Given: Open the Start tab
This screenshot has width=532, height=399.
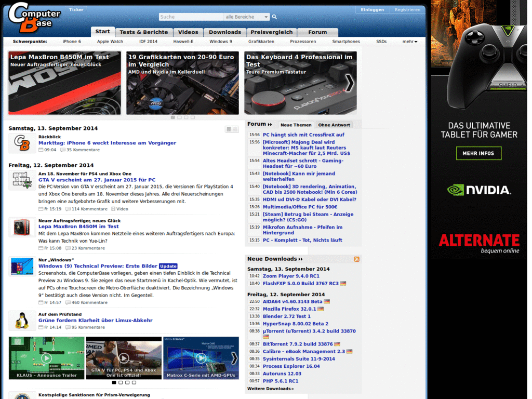Looking at the screenshot, I should point(103,32).
